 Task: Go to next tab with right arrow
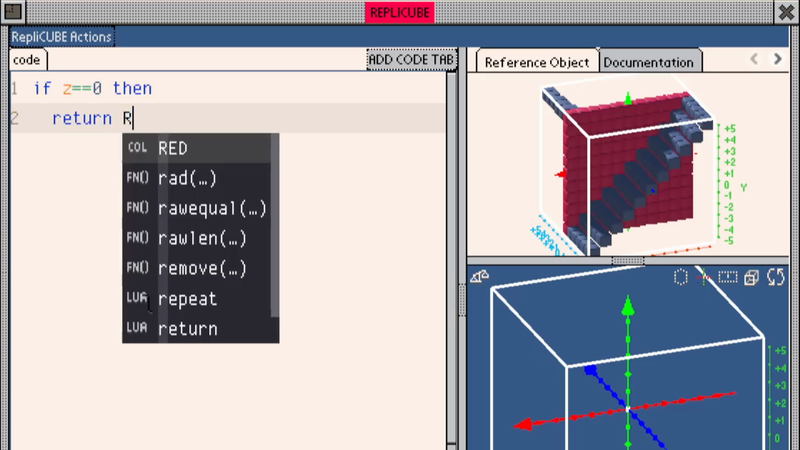pos(777,59)
